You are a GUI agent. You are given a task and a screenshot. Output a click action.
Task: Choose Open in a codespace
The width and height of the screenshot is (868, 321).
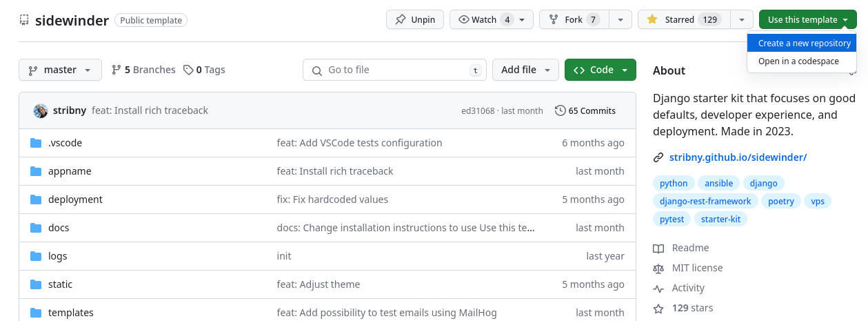(x=798, y=61)
